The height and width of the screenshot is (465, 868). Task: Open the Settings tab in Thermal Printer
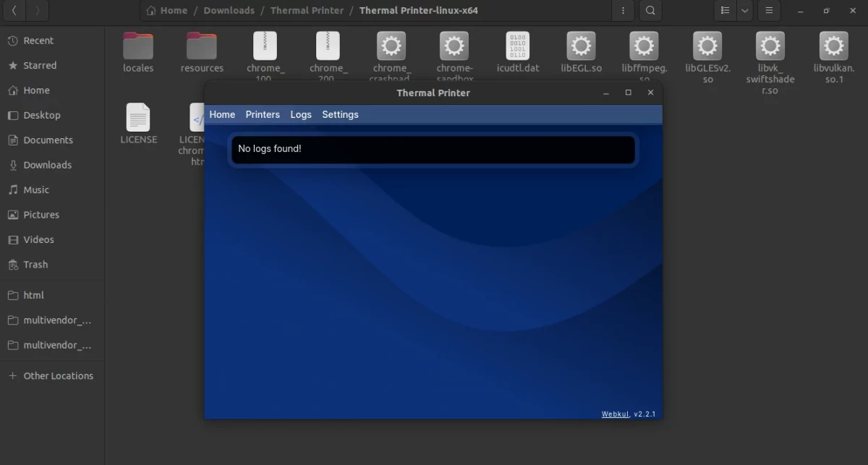click(x=340, y=114)
